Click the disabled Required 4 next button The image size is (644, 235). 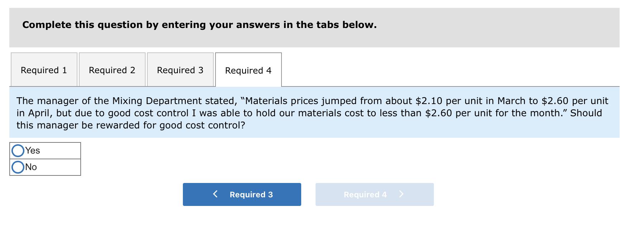[x=374, y=194]
